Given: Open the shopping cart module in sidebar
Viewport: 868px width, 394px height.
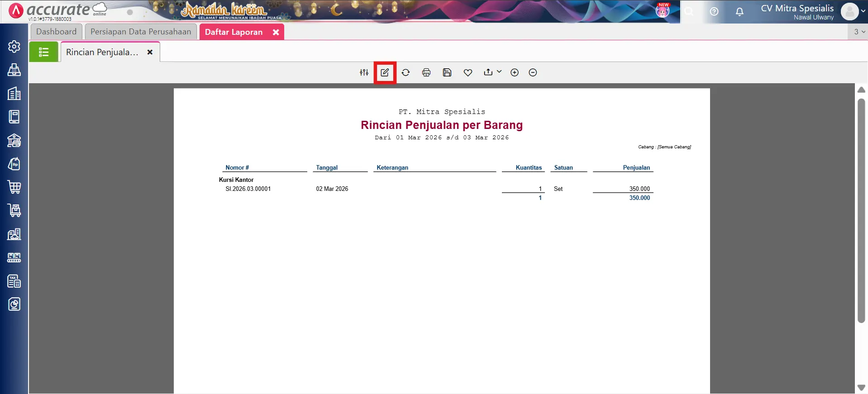Looking at the screenshot, I should 14,187.
